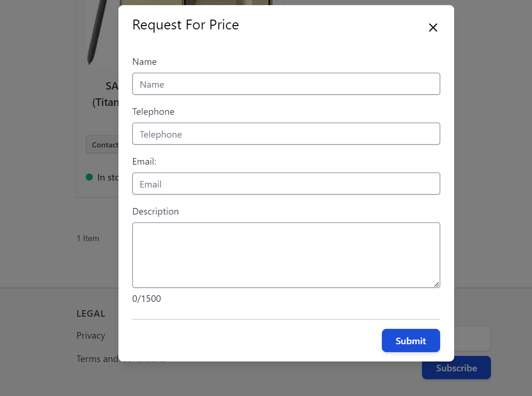
Task: Click the Description field label
Action: click(155, 211)
